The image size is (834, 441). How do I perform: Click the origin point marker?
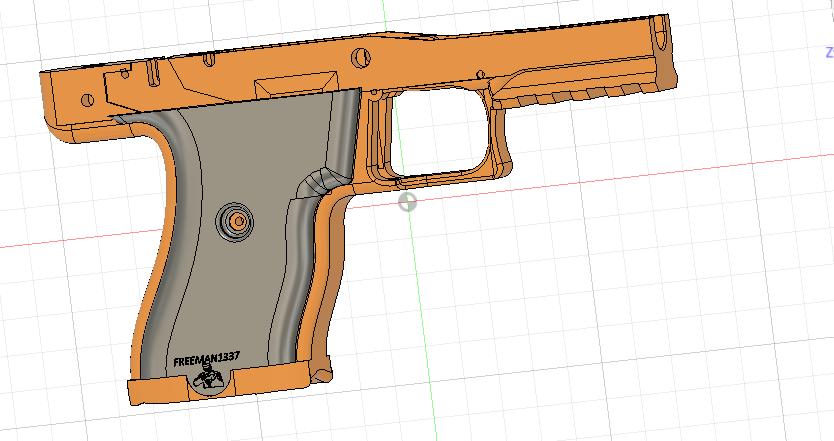click(x=408, y=203)
